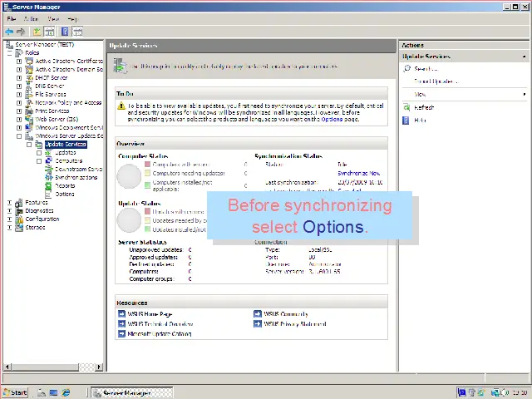Viewport: 532px width, 399px height.
Task: Open the Microsoft Update Catalog link
Action: (x=160, y=333)
